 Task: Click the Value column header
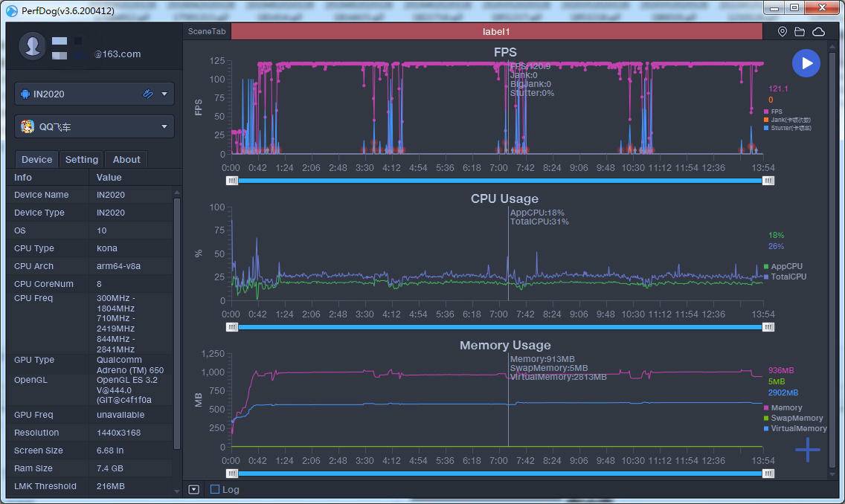(109, 177)
